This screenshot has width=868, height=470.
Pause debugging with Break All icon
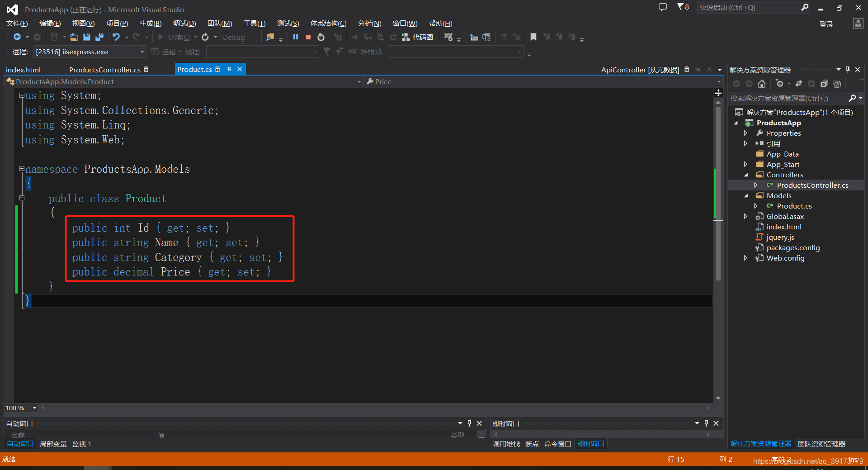[296, 37]
